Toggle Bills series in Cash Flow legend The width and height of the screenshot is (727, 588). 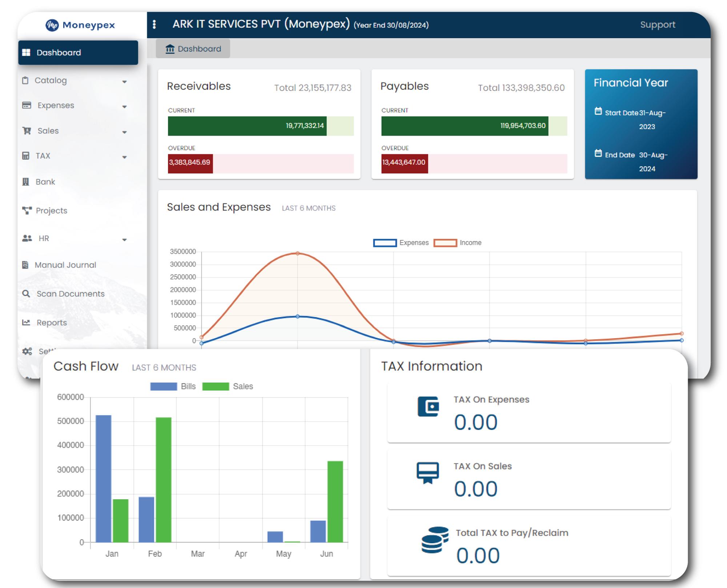click(164, 386)
